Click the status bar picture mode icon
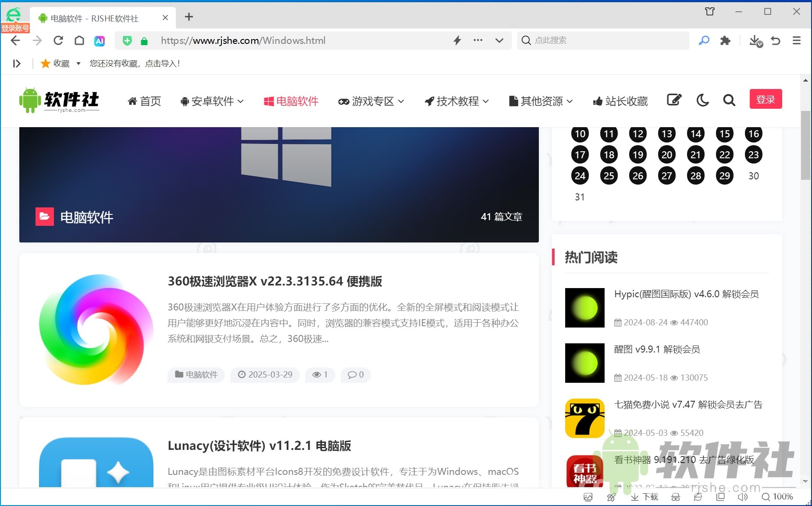Screen dimensions: 812x506 588,497
